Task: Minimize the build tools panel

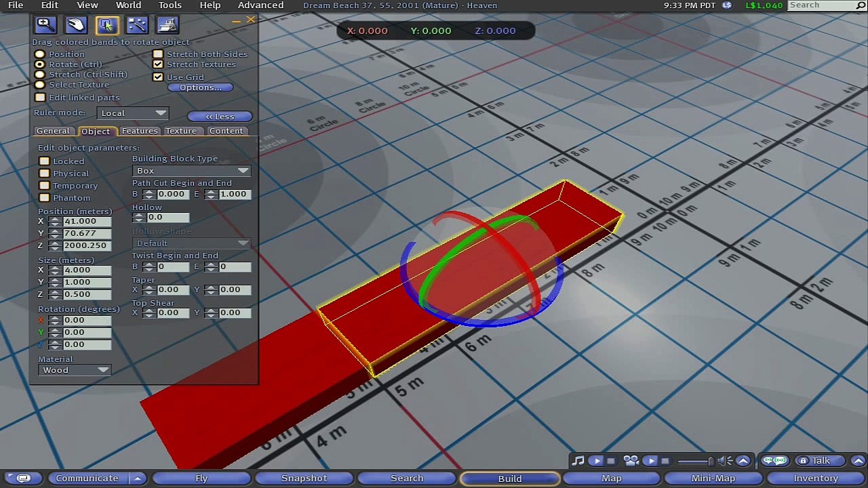Action: (236, 21)
